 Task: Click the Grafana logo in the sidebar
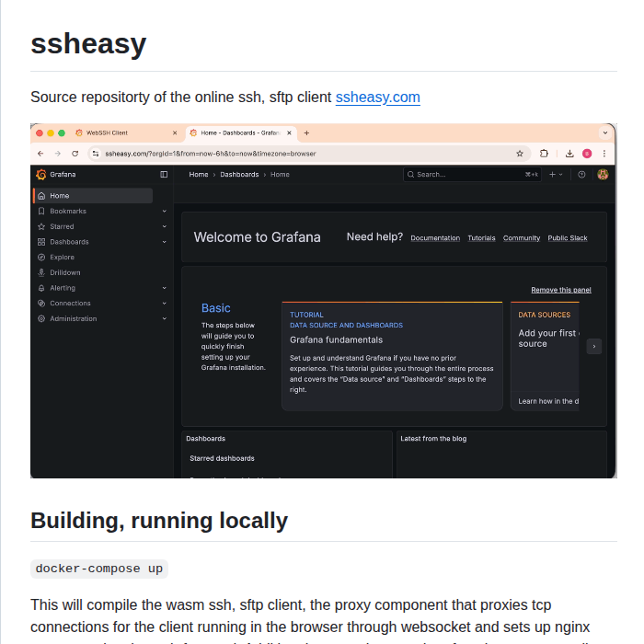click(x=41, y=175)
